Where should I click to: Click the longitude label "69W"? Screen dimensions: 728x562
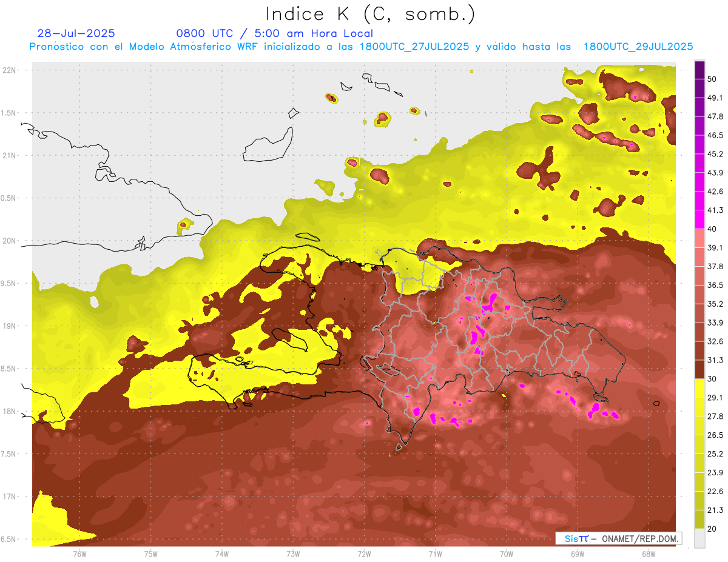577,554
